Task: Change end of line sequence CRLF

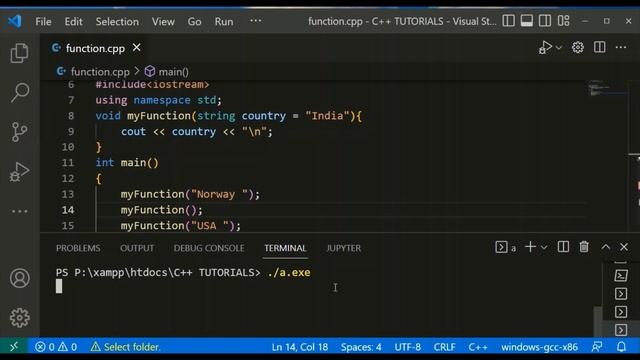Action: pyautogui.click(x=444, y=347)
